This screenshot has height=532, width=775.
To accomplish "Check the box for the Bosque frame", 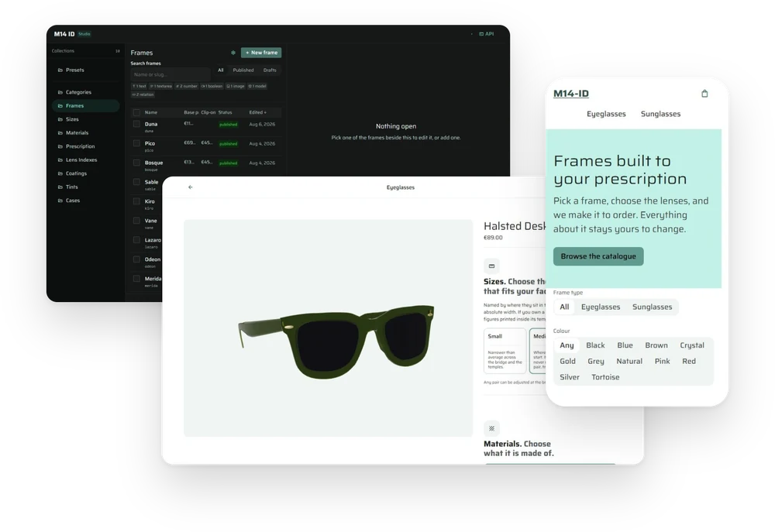I will point(137,163).
